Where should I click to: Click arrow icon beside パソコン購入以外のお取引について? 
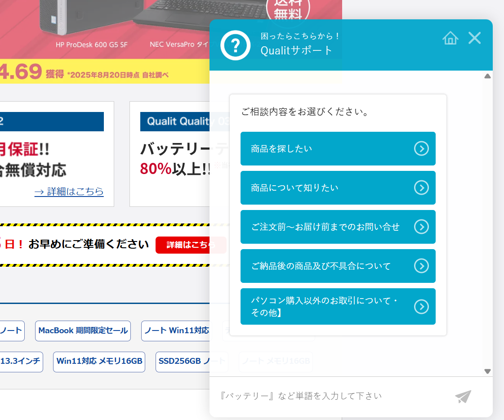click(421, 307)
